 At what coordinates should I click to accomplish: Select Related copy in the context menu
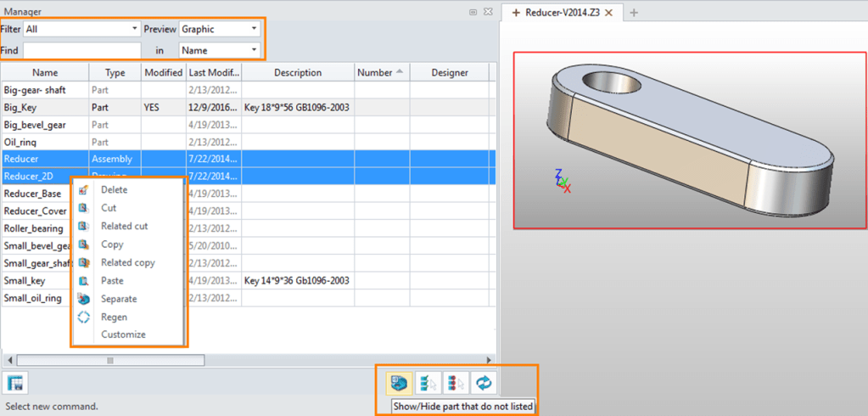tap(127, 262)
